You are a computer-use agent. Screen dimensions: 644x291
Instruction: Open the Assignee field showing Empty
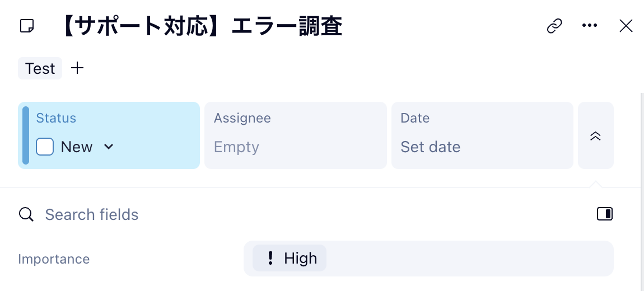tap(295, 135)
